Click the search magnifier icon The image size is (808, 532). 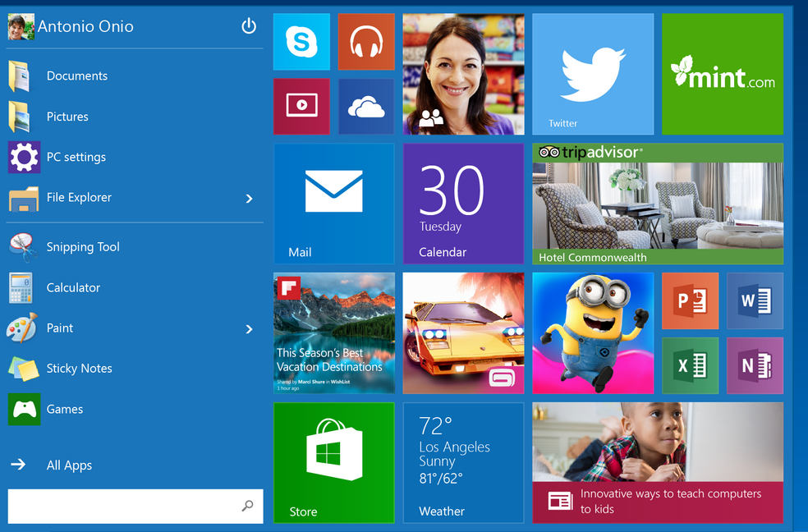coord(248,506)
